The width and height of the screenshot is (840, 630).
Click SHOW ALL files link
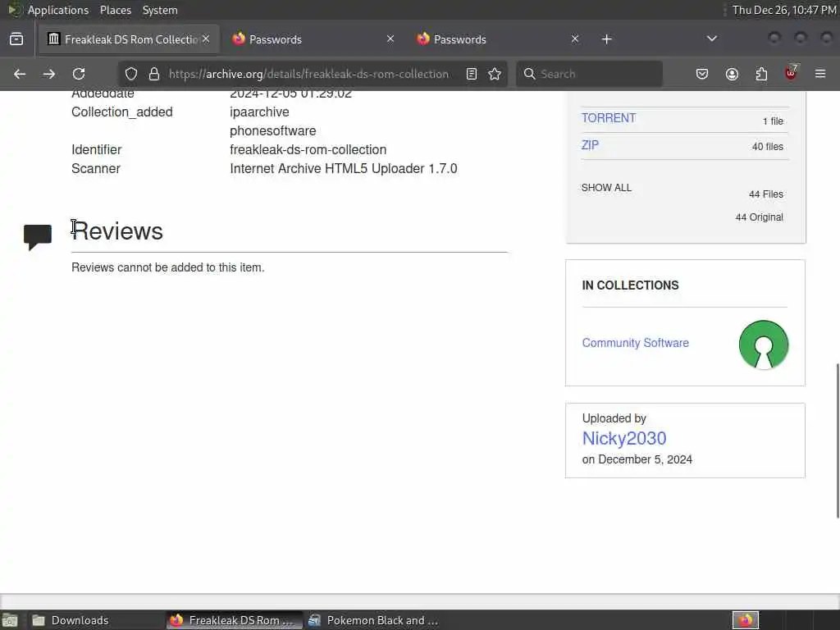[x=606, y=188]
